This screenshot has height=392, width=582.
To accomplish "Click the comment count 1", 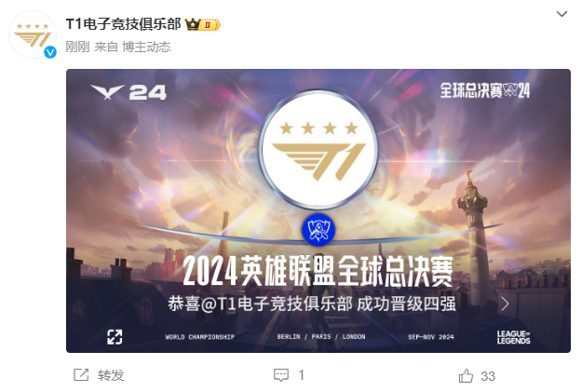I will [302, 375].
